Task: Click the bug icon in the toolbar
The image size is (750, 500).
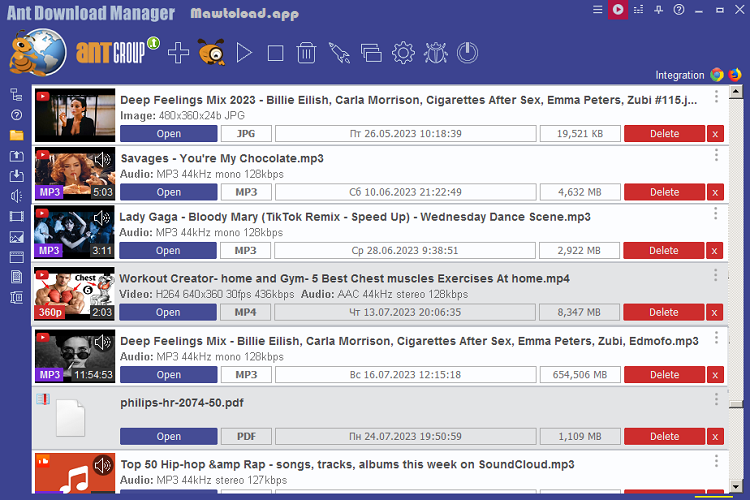Action: coord(435,53)
